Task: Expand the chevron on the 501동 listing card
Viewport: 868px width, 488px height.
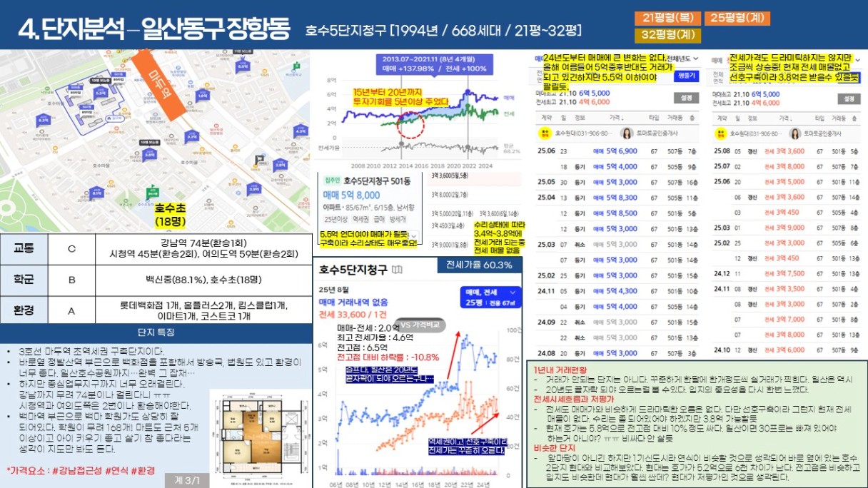Action: coord(415,235)
